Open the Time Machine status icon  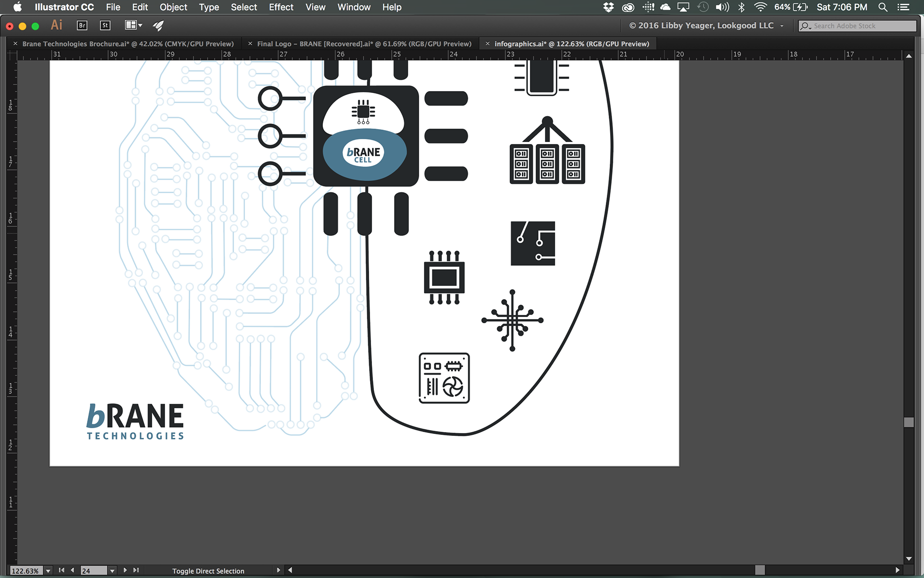pos(703,7)
